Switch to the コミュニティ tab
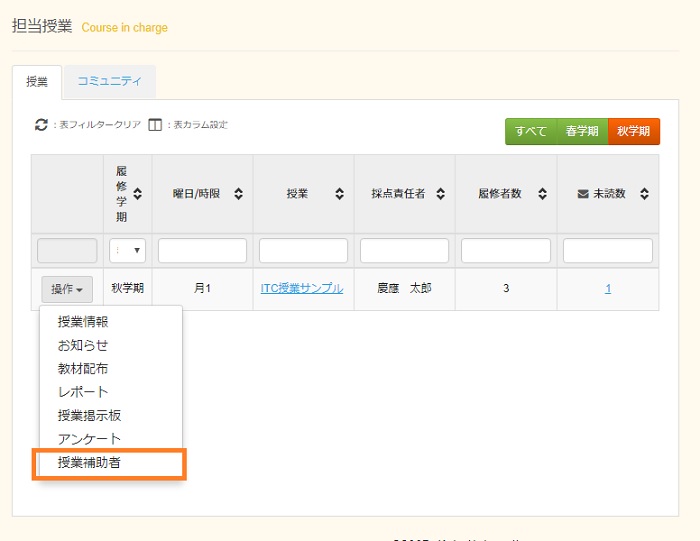Screen dimensions: 700x541 109,81
